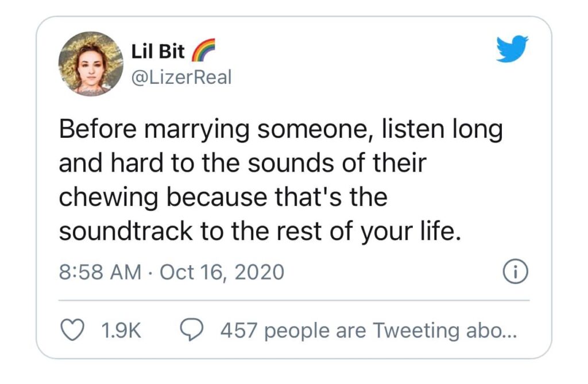Screen dimensions: 588x384
Task: Click the Oct 16, 2020 date
Action: pos(222,271)
